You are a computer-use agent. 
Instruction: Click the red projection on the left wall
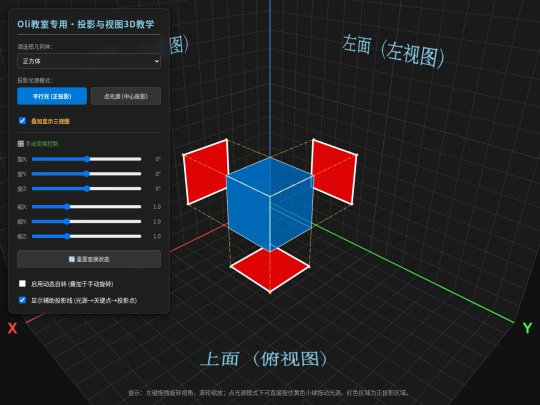[206, 172]
